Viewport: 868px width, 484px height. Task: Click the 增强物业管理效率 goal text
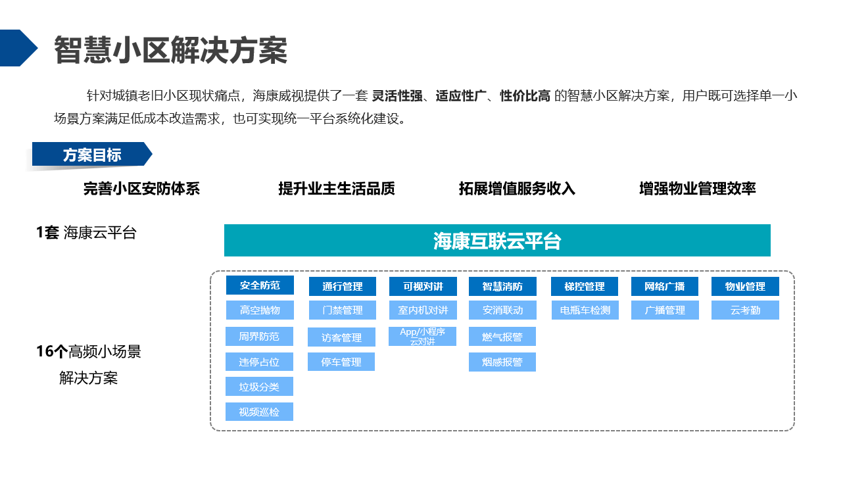[698, 189]
